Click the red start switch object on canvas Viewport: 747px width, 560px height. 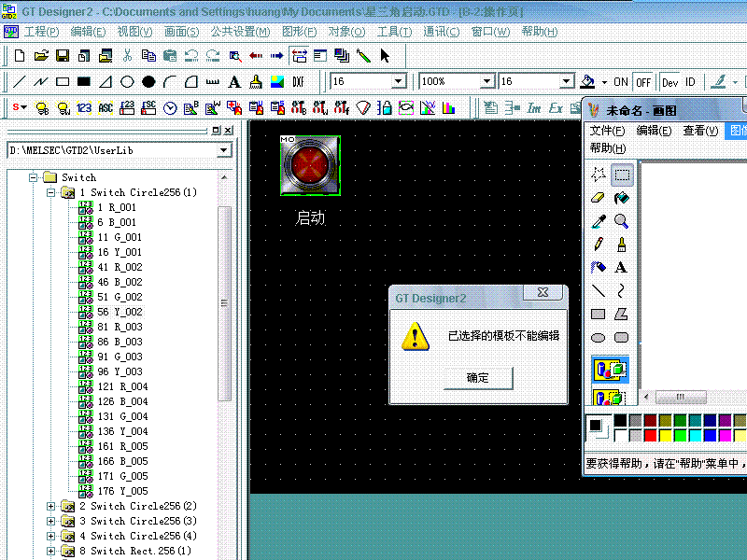click(310, 166)
